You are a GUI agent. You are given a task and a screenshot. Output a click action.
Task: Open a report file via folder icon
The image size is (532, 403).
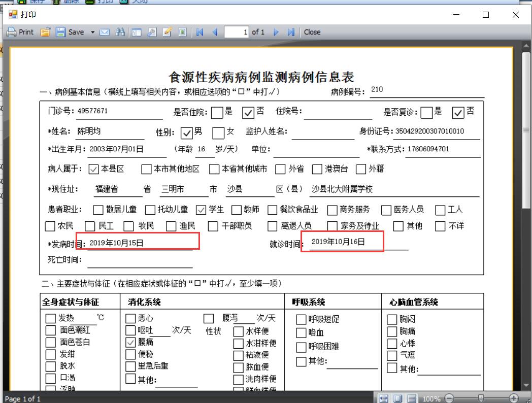(x=46, y=32)
